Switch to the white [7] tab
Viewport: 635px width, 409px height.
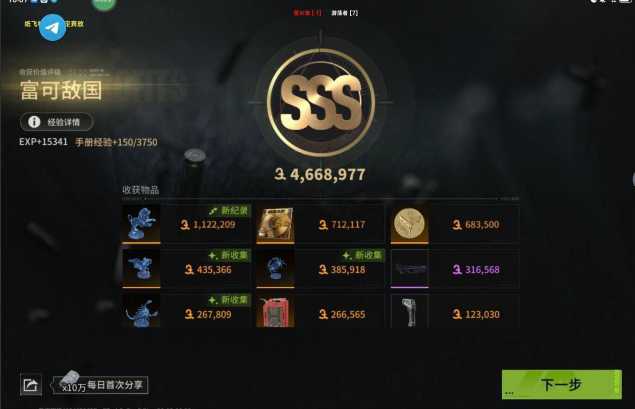coord(345,13)
